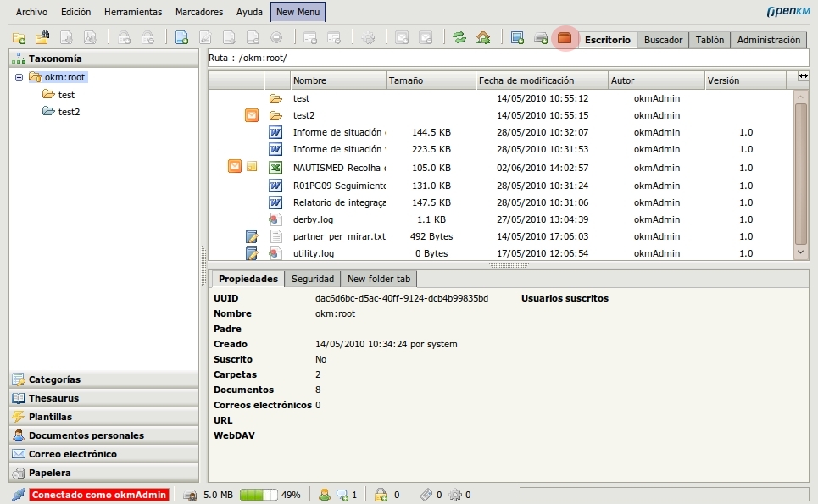Select the Propiedades tab
Screen dimensions: 818x504
coord(248,279)
